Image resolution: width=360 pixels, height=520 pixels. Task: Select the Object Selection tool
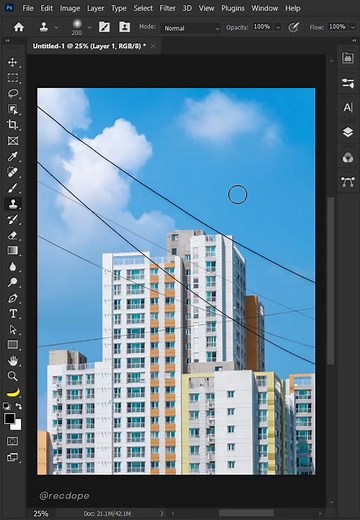[13, 109]
